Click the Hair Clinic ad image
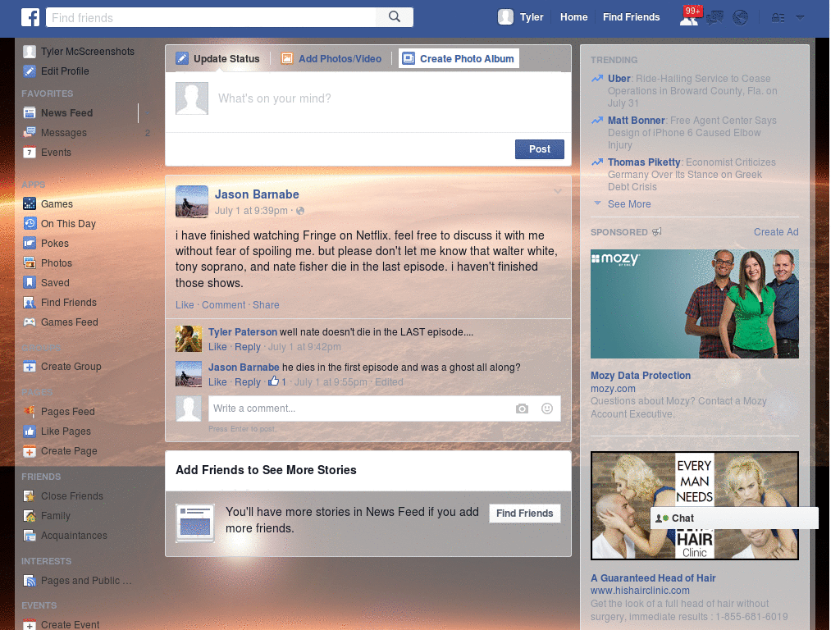Image resolution: width=840 pixels, height=630 pixels. [x=694, y=505]
